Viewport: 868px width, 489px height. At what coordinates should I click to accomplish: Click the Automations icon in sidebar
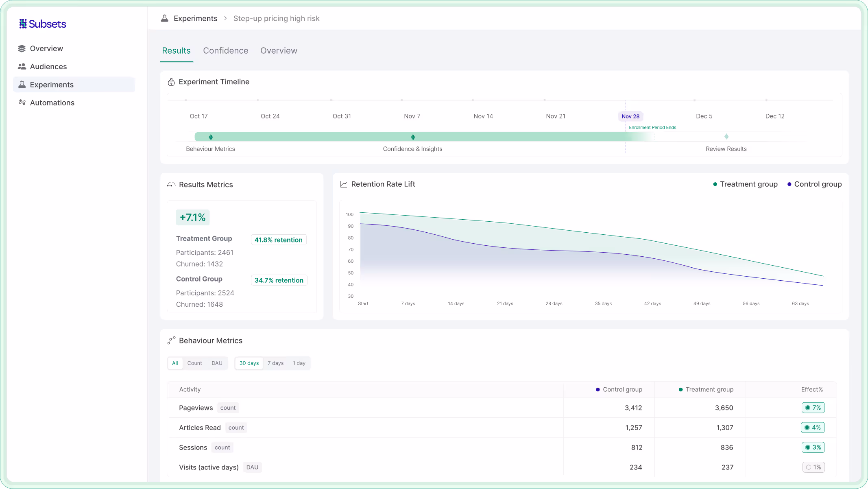pyautogui.click(x=22, y=103)
